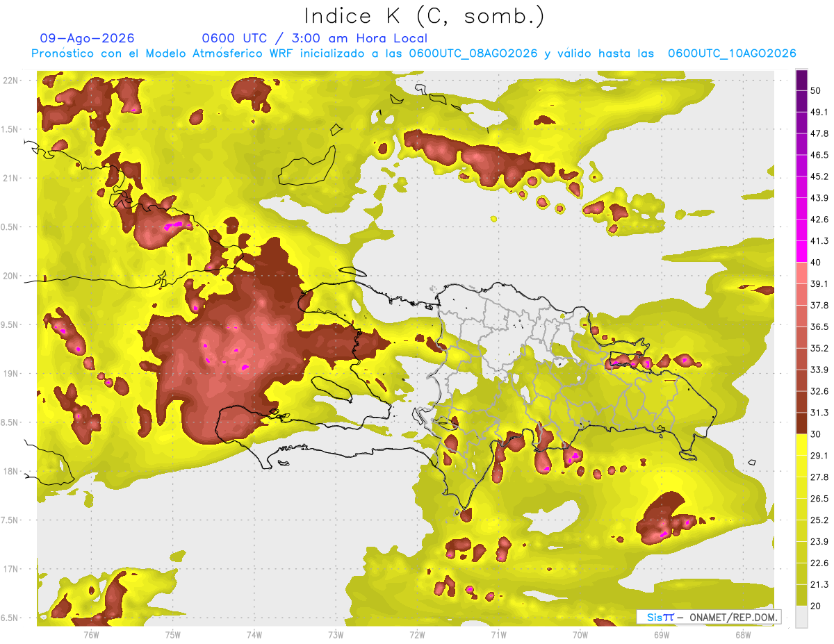Click the "33.9" color scale value
Image resolution: width=834 pixels, height=644 pixels.
click(819, 370)
